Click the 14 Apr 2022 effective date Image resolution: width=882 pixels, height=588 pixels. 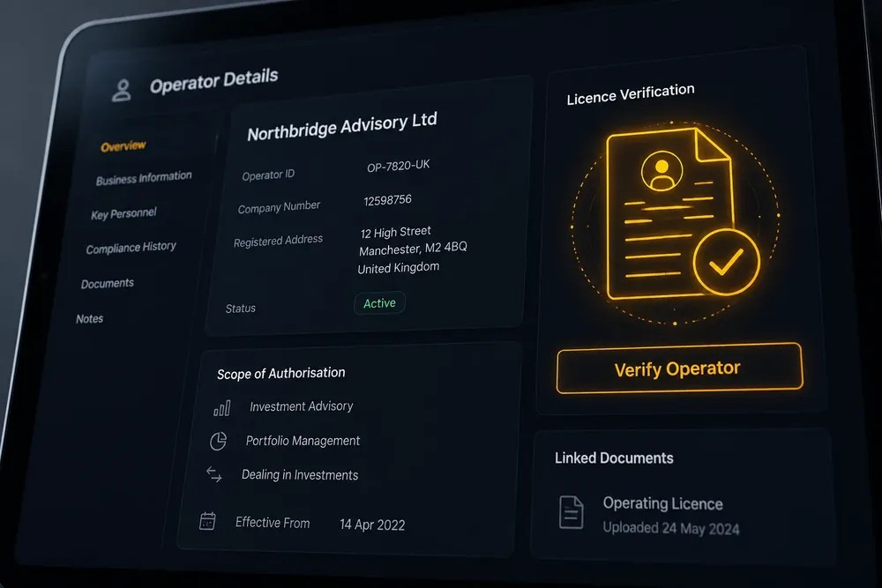click(x=372, y=525)
